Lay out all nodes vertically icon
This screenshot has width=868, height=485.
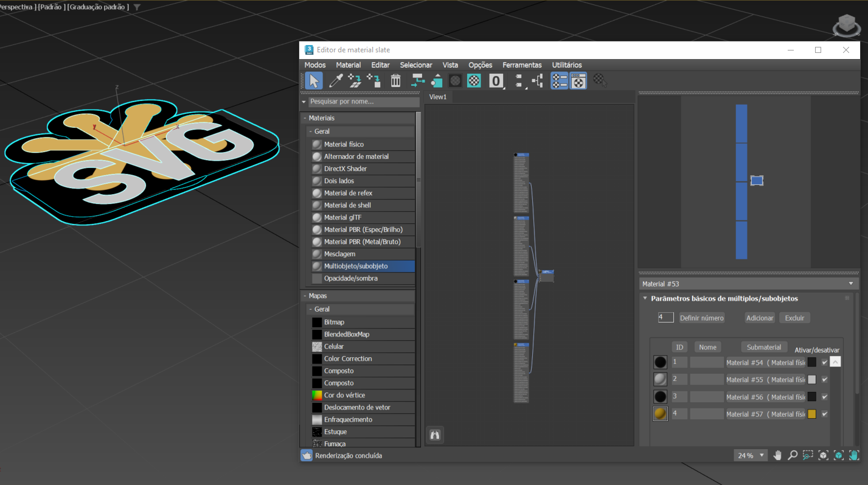[519, 80]
